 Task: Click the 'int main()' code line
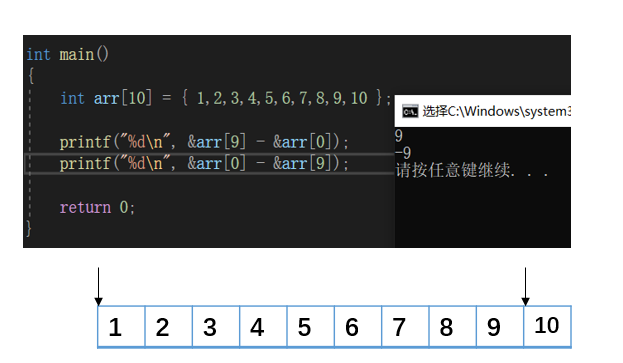coord(68,54)
